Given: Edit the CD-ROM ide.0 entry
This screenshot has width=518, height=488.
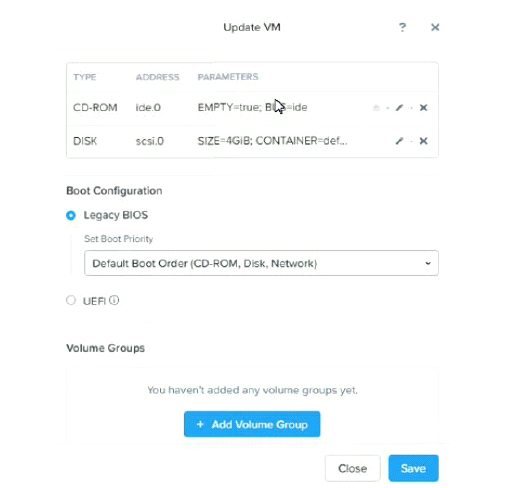Looking at the screenshot, I should click(x=399, y=107).
